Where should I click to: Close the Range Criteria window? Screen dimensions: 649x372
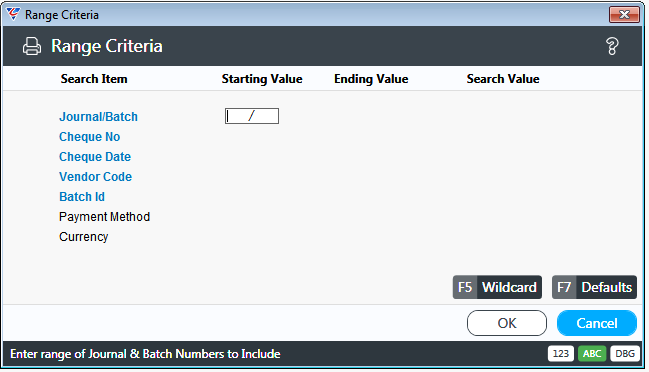coord(624,14)
